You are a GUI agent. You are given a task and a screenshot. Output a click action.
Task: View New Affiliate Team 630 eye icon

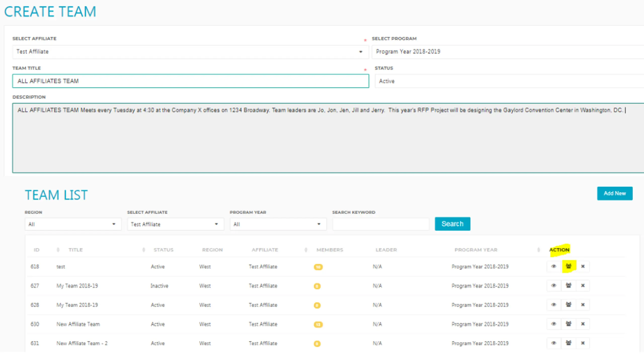[x=554, y=324]
